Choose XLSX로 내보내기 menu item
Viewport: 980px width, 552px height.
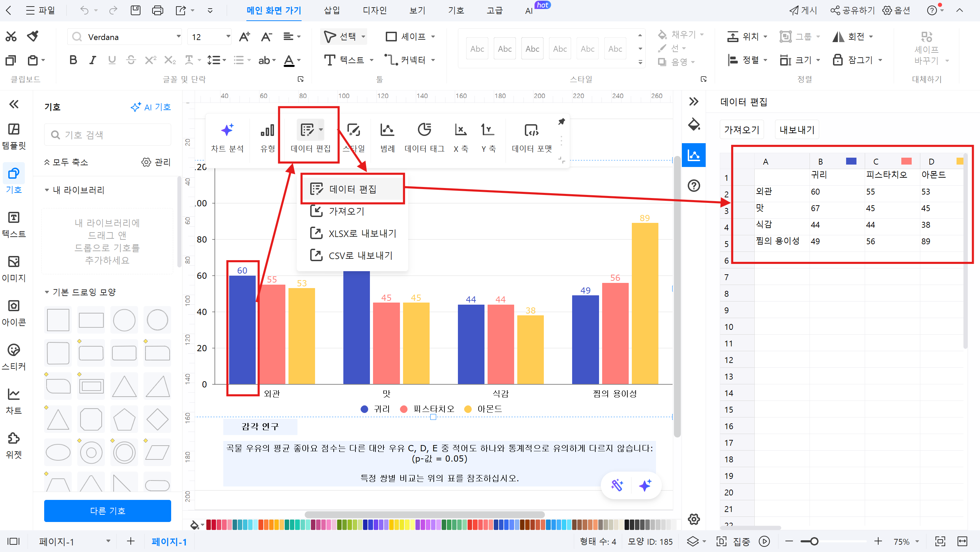click(352, 233)
